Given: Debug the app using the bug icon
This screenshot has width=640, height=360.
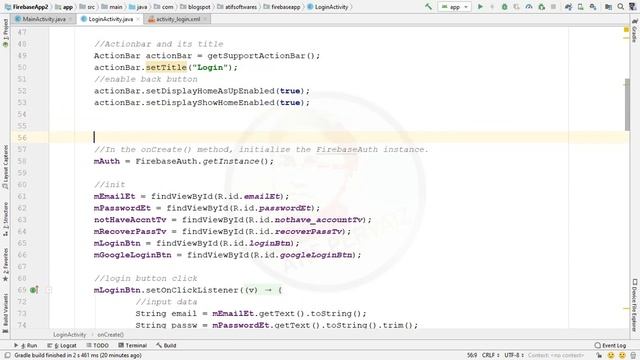Looking at the screenshot, I should point(504,7).
